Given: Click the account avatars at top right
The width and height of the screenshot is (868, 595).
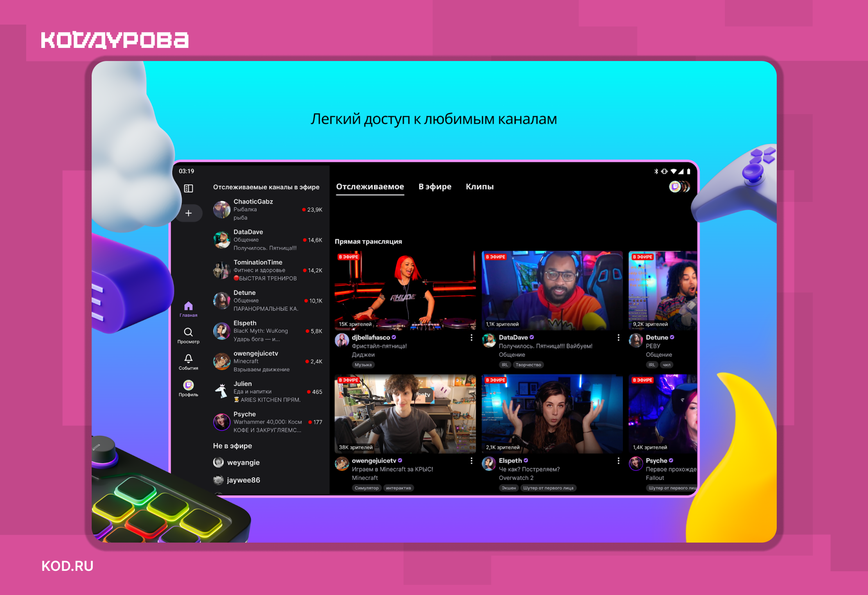Looking at the screenshot, I should point(679,187).
